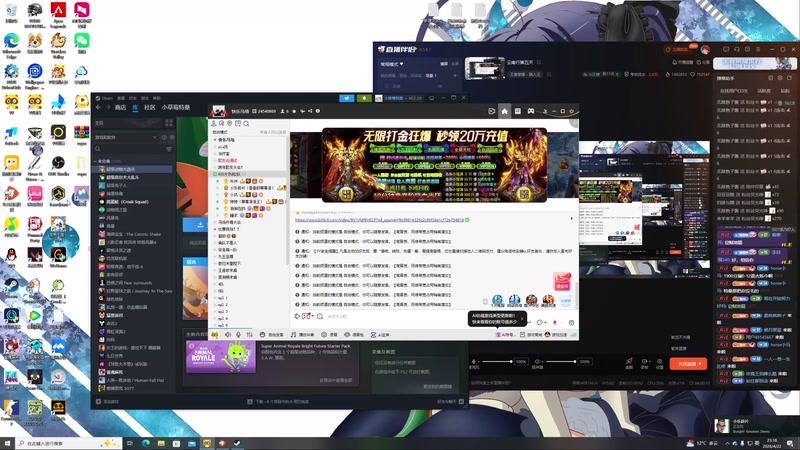Adjust the microphone volume slider in 直播伴侣
The height and width of the screenshot is (450, 800).
(x=496, y=361)
